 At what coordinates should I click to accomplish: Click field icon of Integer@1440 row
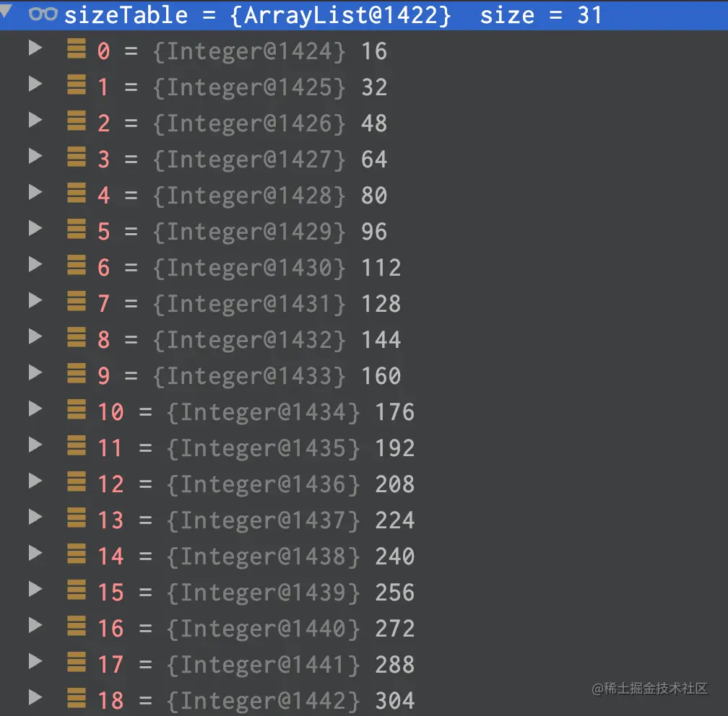pyautogui.click(x=77, y=626)
